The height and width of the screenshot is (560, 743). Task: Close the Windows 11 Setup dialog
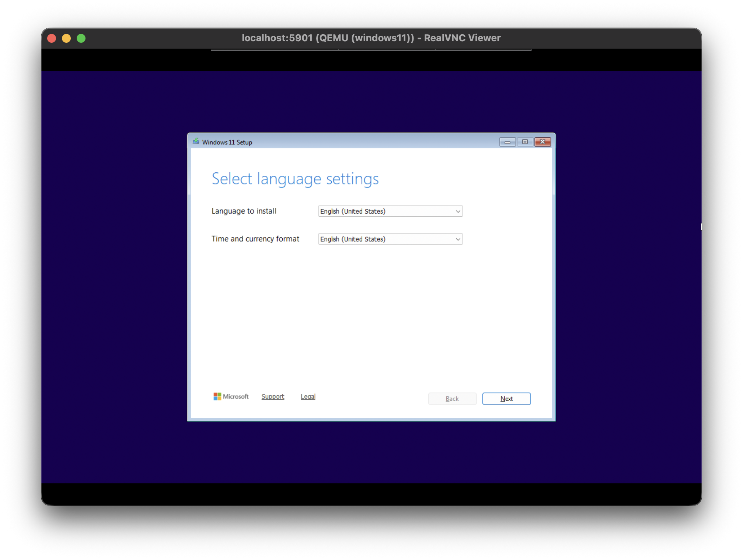pos(543,142)
